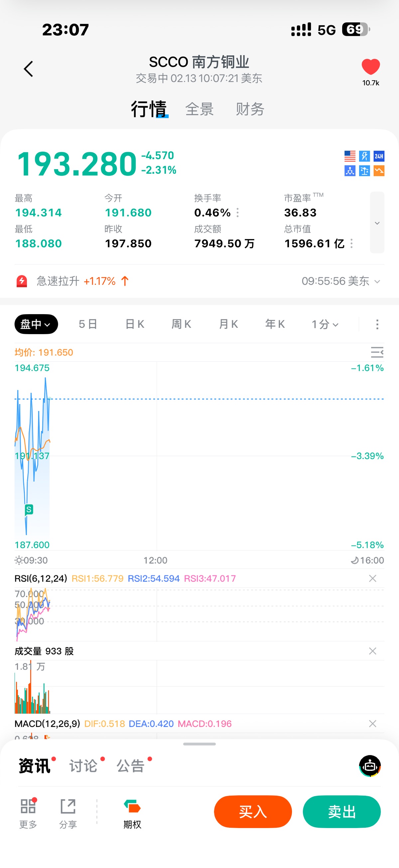This screenshot has width=399, height=868.
Task: Open the 盘中 session dropdown
Action: (x=36, y=324)
